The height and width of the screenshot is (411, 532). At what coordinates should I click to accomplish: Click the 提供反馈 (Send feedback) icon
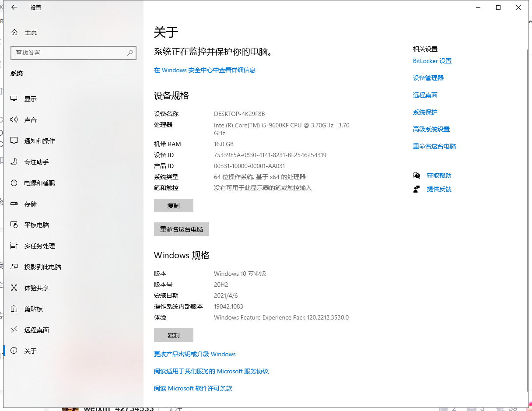416,189
